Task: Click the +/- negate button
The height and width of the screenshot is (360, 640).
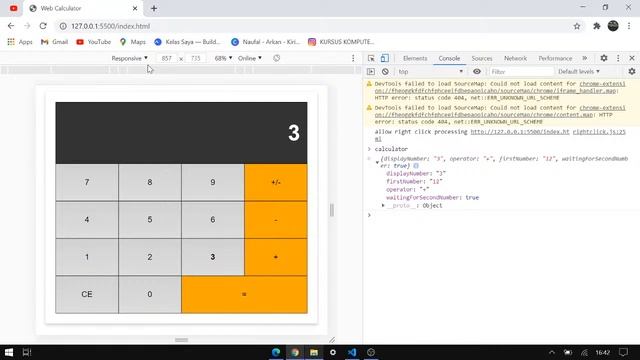Action: pos(276,182)
